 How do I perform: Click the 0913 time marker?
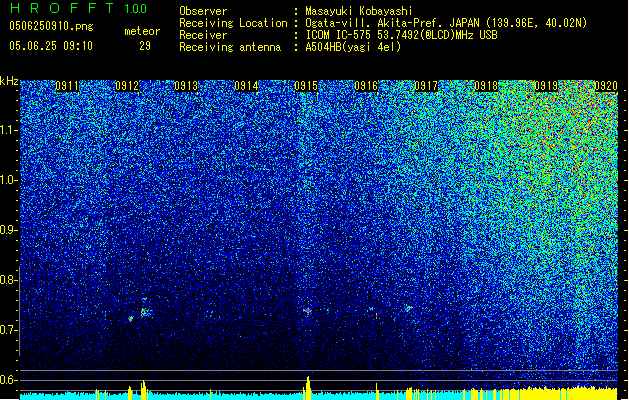(x=186, y=86)
